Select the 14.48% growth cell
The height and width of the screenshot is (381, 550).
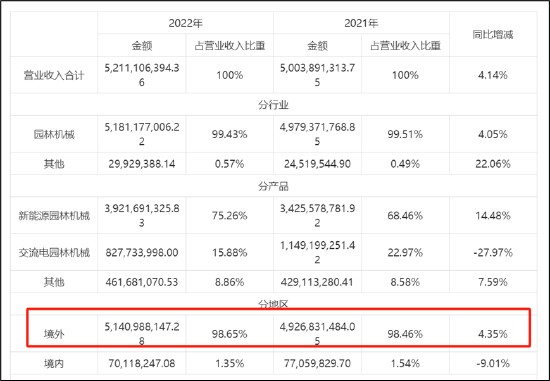(493, 215)
